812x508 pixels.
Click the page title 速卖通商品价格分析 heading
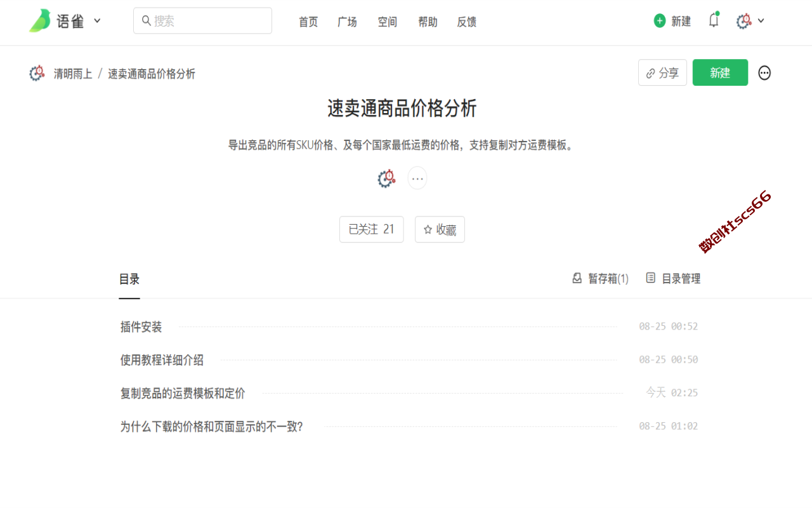pyautogui.click(x=402, y=109)
